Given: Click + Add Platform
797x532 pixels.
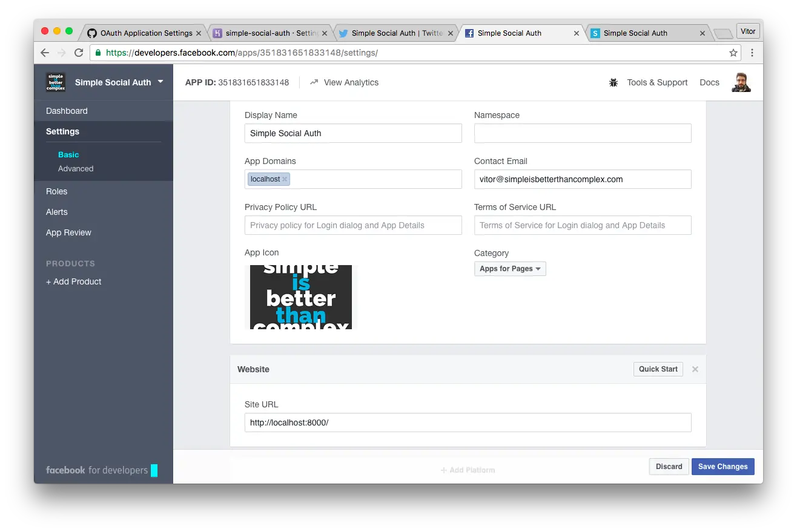Looking at the screenshot, I should pyautogui.click(x=468, y=470).
